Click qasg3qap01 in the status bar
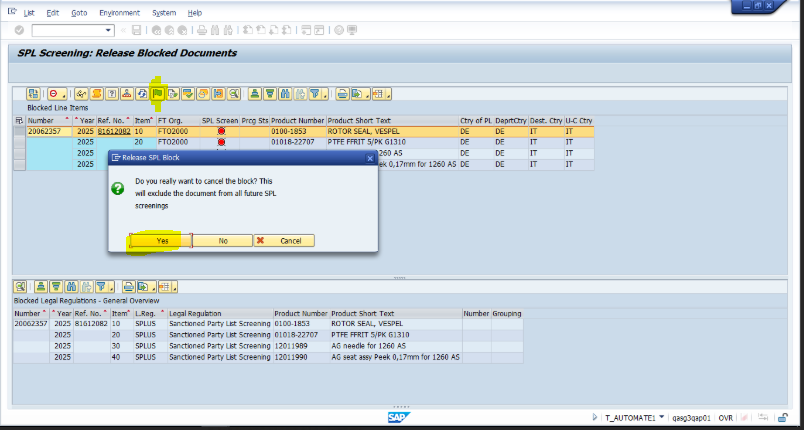This screenshot has height=430, width=804. 691,418
